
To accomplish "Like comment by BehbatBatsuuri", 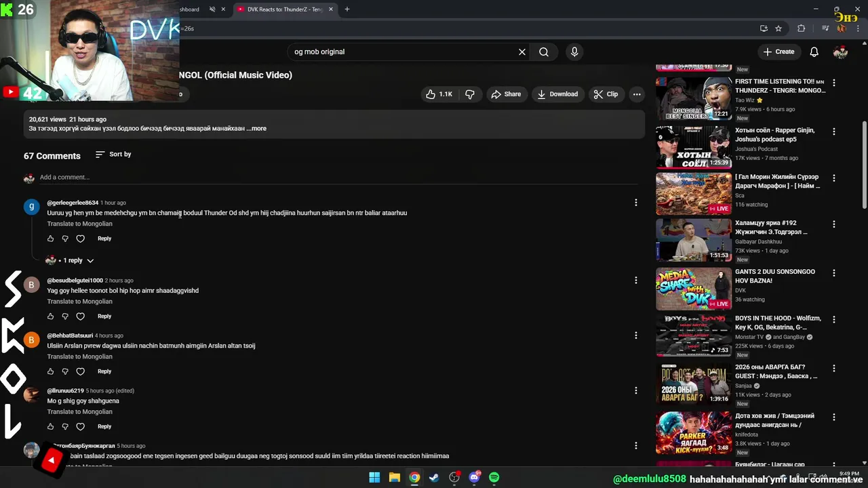I will (x=50, y=371).
